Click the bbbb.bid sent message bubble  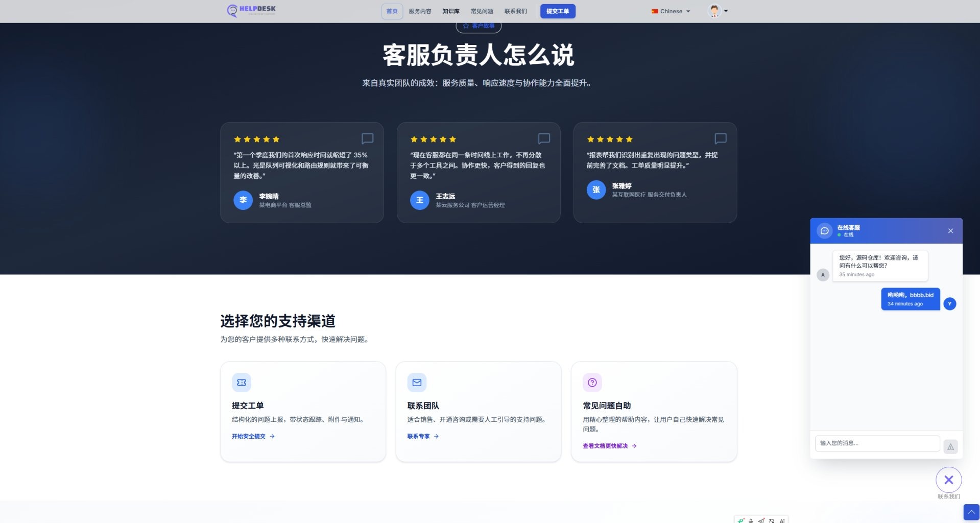click(911, 299)
